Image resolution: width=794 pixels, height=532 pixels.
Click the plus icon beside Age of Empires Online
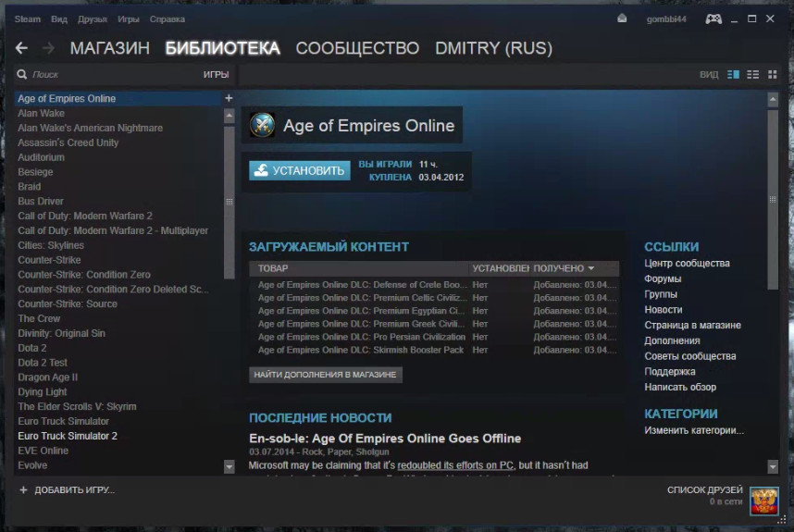[x=229, y=98]
